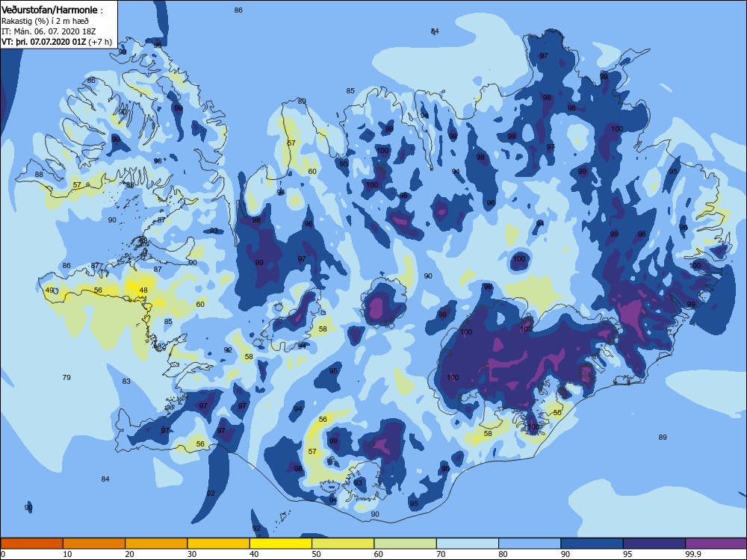Click the legend tick label '99.9'

(x=692, y=554)
